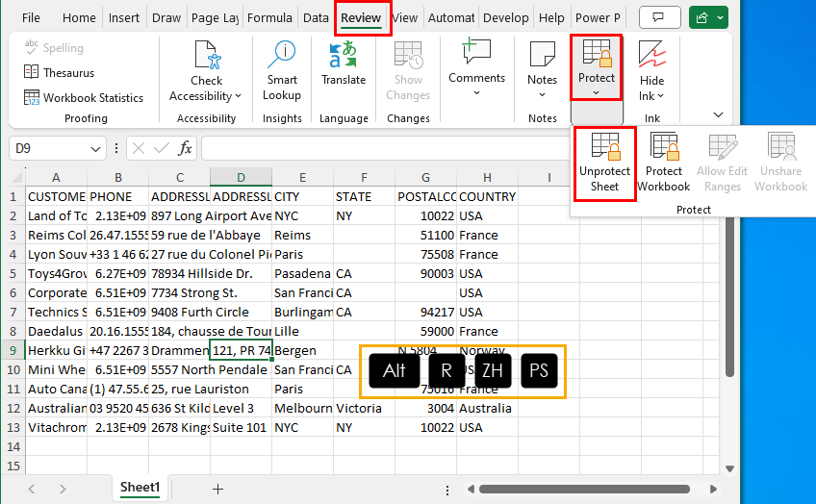
Task: Open the Protect dropdown button
Action: click(x=597, y=67)
